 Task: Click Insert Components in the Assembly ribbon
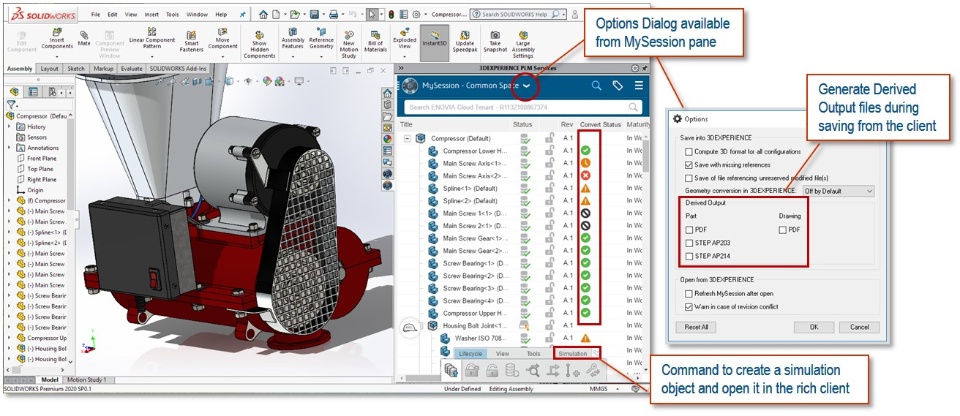[57, 40]
